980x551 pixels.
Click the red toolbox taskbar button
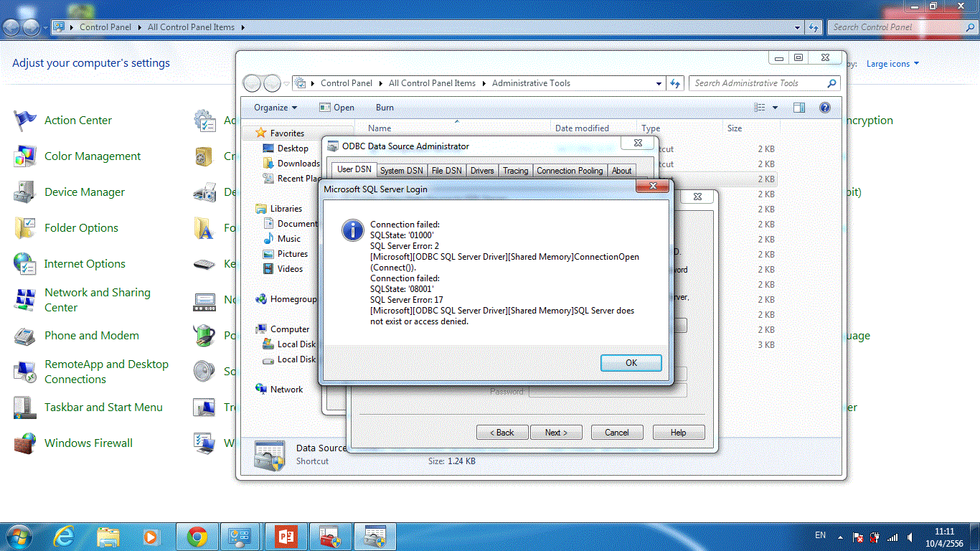pyautogui.click(x=331, y=536)
